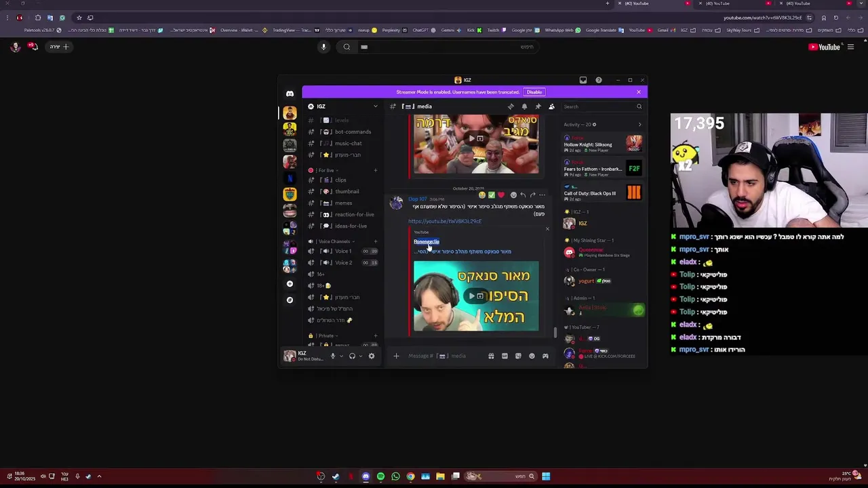Viewport: 868px width, 488px height.
Task: Reply to the Dop 107 message
Action: tap(523, 195)
